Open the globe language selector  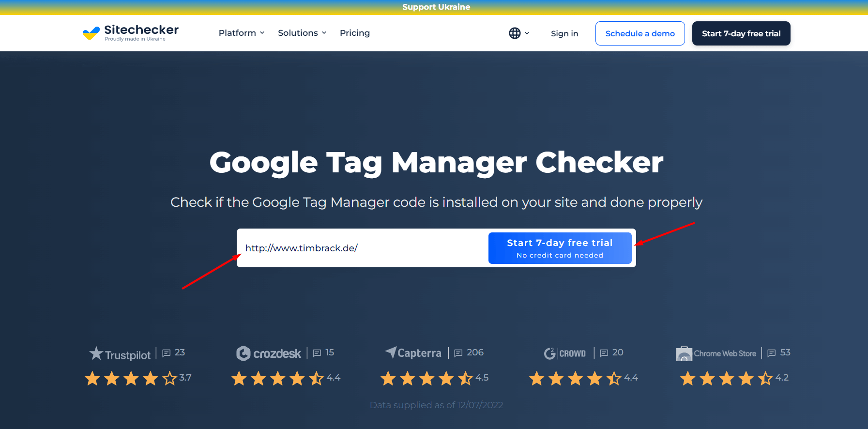(x=515, y=33)
